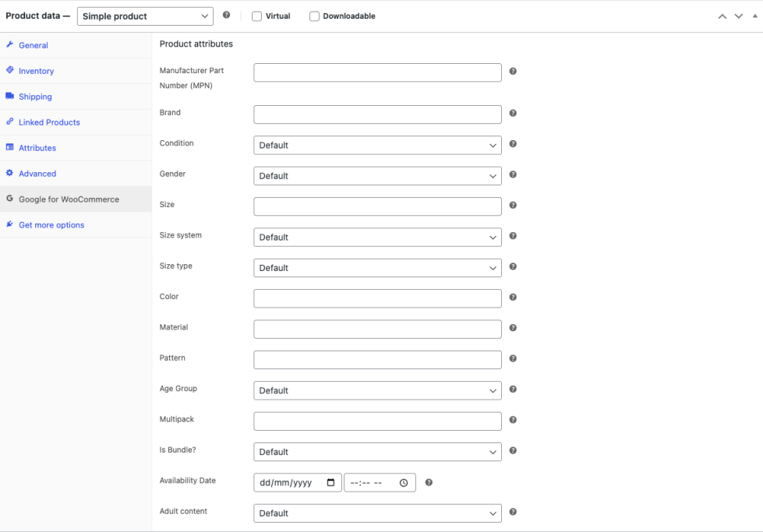This screenshot has height=532, width=763.
Task: Click help icon beside product type selector
Action: pyautogui.click(x=226, y=15)
